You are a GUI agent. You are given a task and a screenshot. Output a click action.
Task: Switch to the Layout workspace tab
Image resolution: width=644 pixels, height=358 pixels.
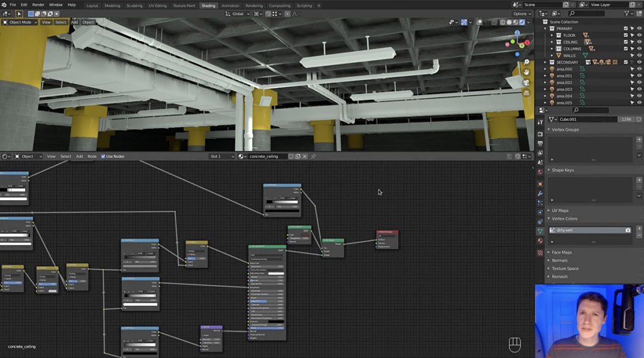click(92, 6)
